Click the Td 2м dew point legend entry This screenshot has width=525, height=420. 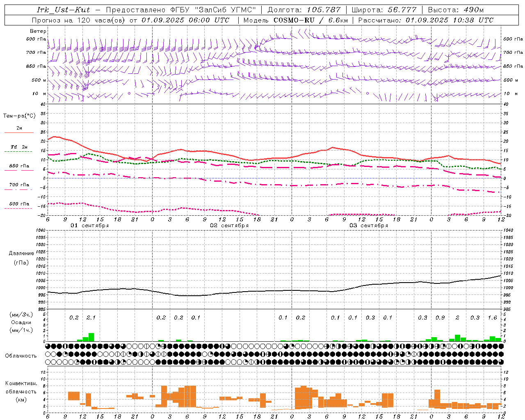pos(19,147)
